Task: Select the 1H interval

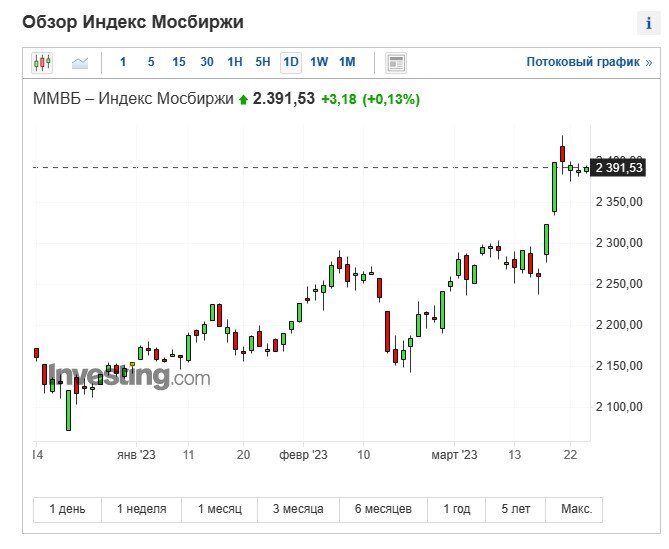Action: pyautogui.click(x=235, y=62)
